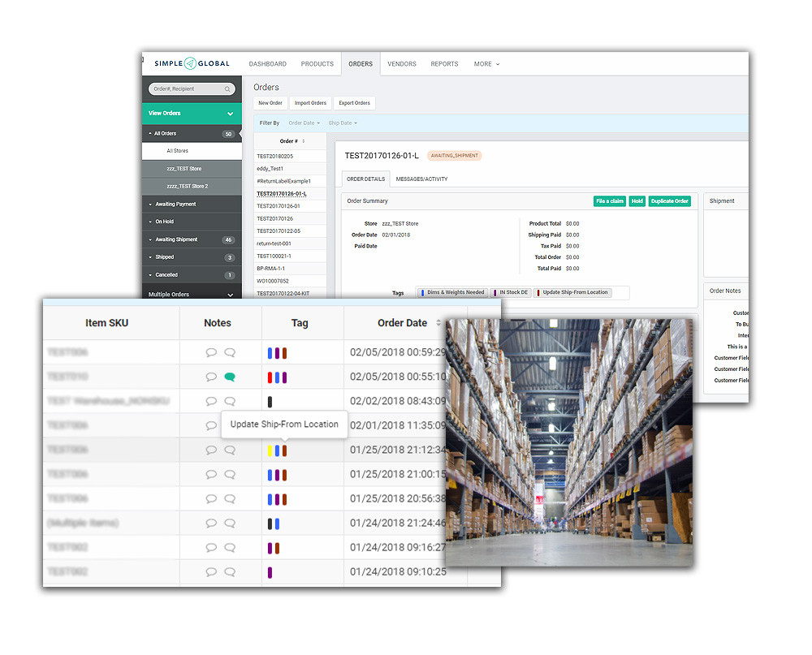The height and width of the screenshot is (655, 812).
Task: Open the Order Date filter dropdown
Action: 304,123
